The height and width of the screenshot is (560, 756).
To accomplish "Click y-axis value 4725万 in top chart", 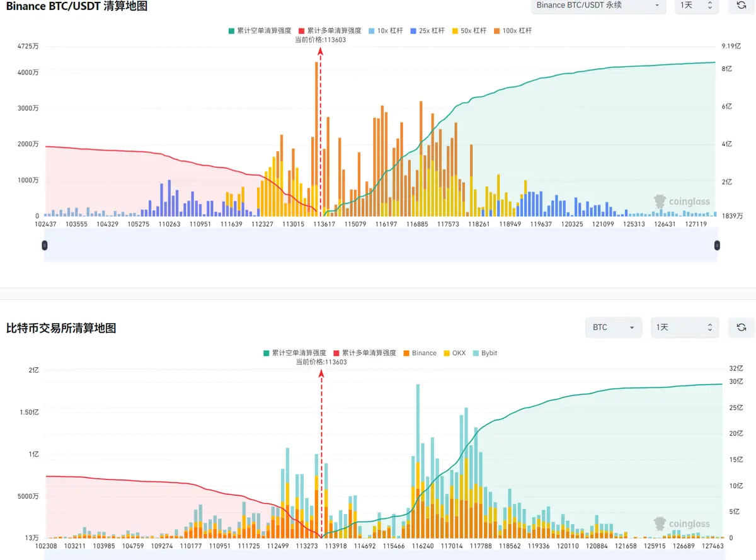I will 28,46.
